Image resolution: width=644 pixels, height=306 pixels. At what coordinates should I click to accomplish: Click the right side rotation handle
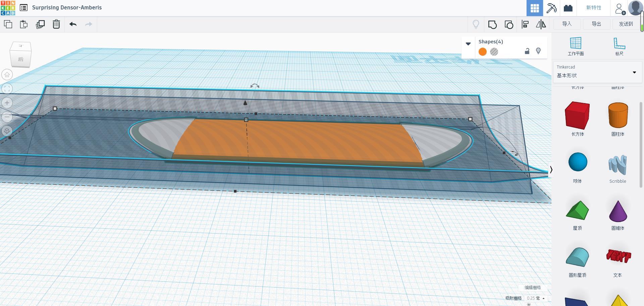pos(514,154)
